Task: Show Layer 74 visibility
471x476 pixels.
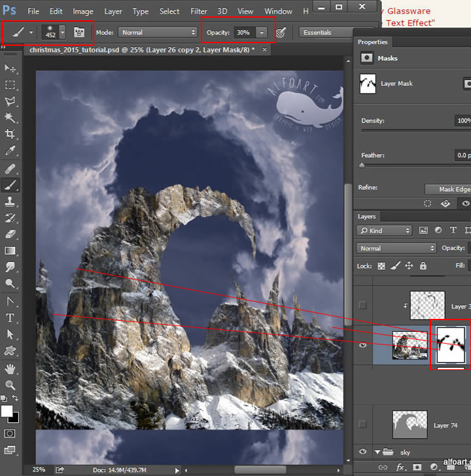Action: coord(363,425)
